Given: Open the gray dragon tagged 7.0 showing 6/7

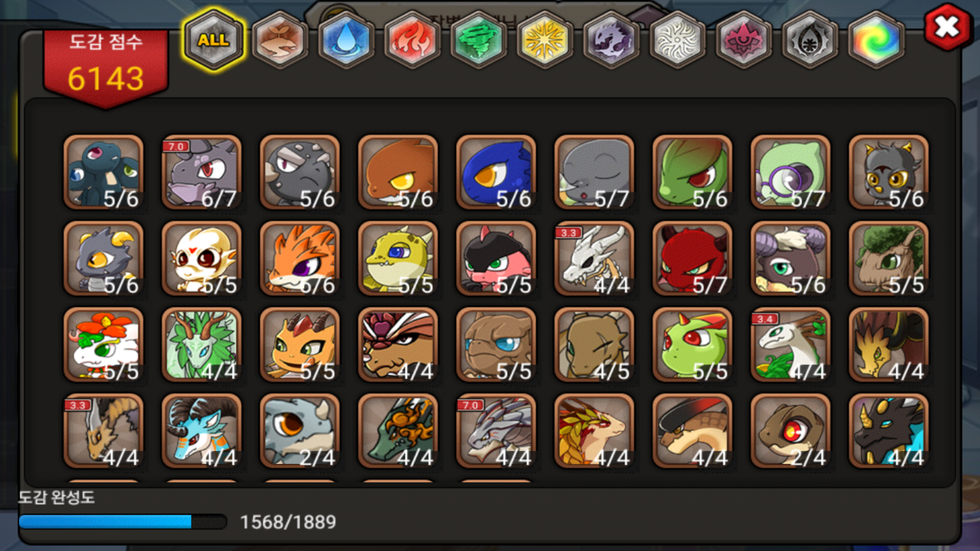Looking at the screenshot, I should point(202,172).
